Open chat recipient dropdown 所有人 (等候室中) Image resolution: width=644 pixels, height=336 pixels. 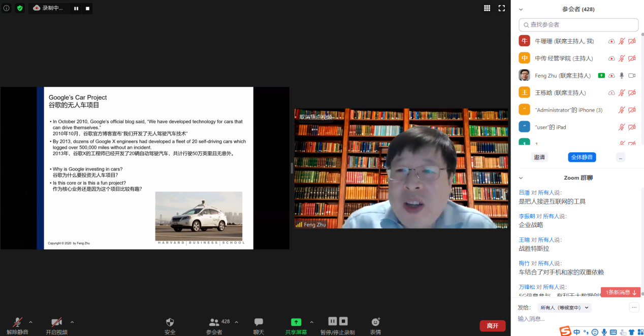(x=565, y=307)
